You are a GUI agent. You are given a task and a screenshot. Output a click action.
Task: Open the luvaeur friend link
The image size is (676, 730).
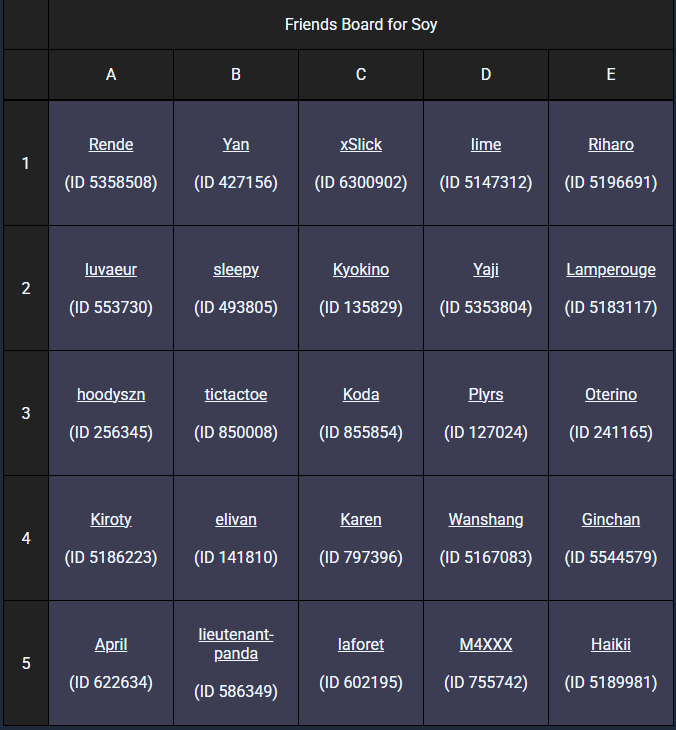point(111,270)
